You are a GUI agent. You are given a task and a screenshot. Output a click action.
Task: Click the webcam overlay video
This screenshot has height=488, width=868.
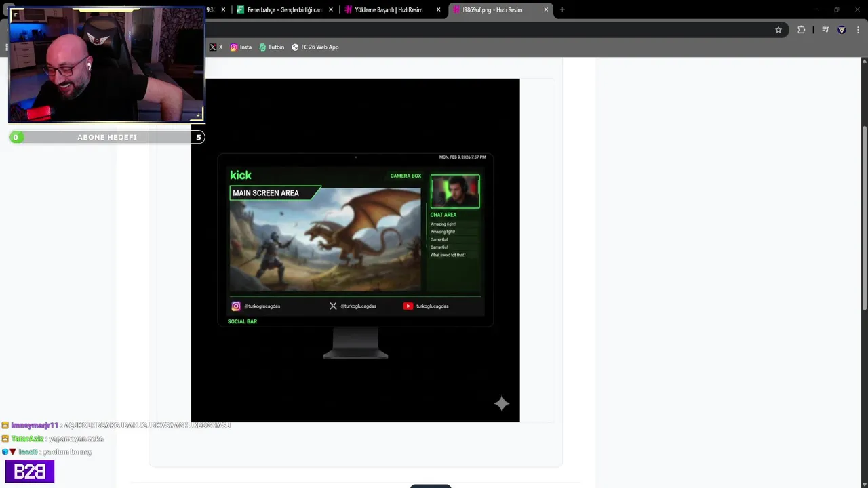click(106, 65)
